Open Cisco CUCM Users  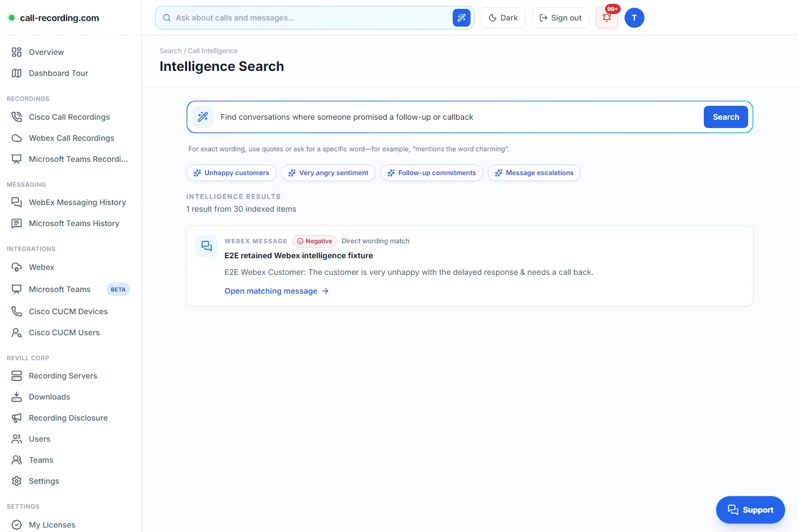tap(70, 332)
